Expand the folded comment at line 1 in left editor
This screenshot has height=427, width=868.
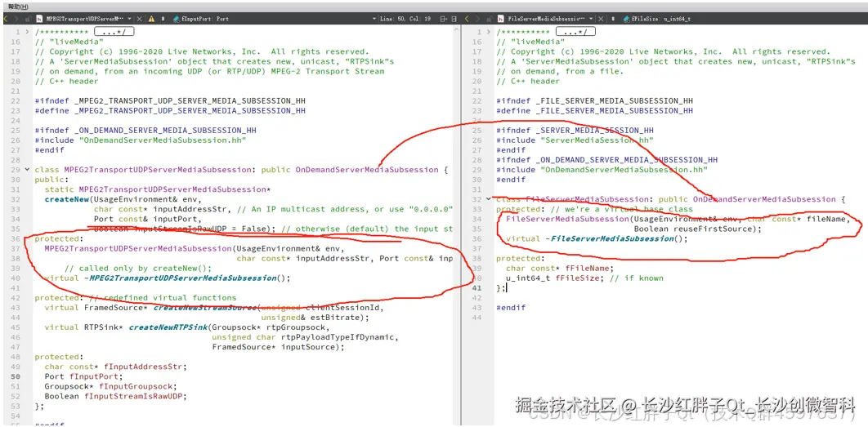coord(27,32)
